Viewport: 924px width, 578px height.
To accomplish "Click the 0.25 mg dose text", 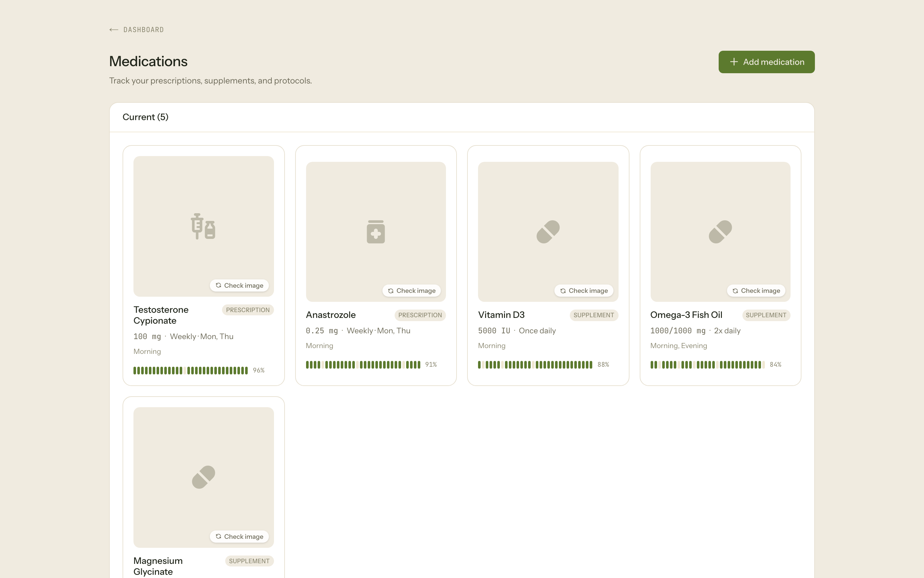I will point(322,331).
